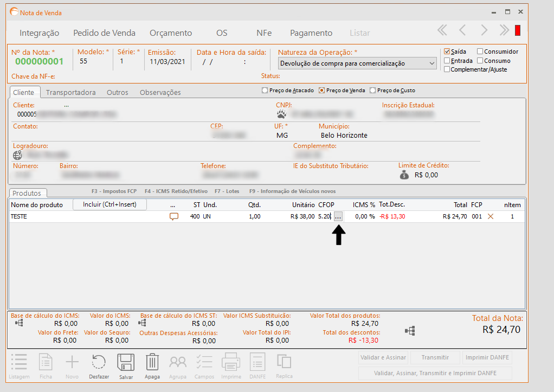Select the Preço de Custo option
Screen dimensions: 554x392
tap(372, 91)
